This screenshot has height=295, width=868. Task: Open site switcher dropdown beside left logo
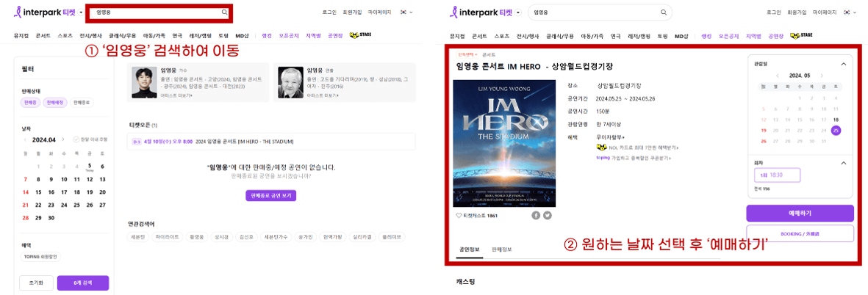point(82,12)
